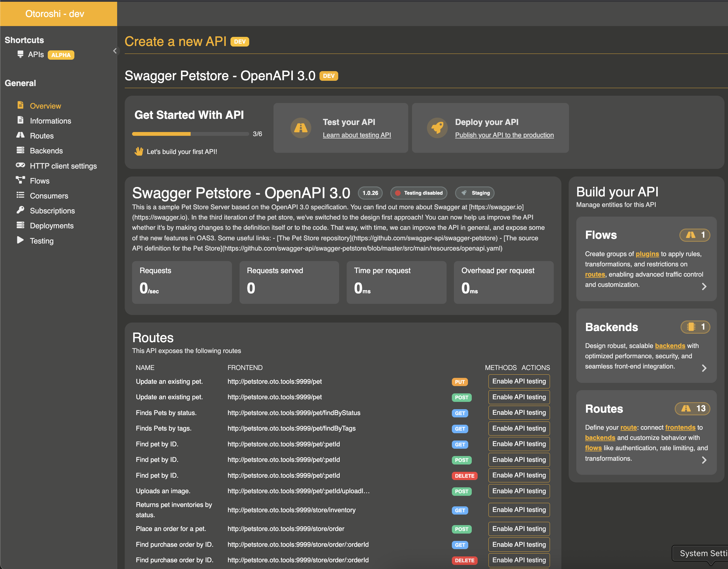Open Subscriptions via the key icon

click(x=20, y=210)
